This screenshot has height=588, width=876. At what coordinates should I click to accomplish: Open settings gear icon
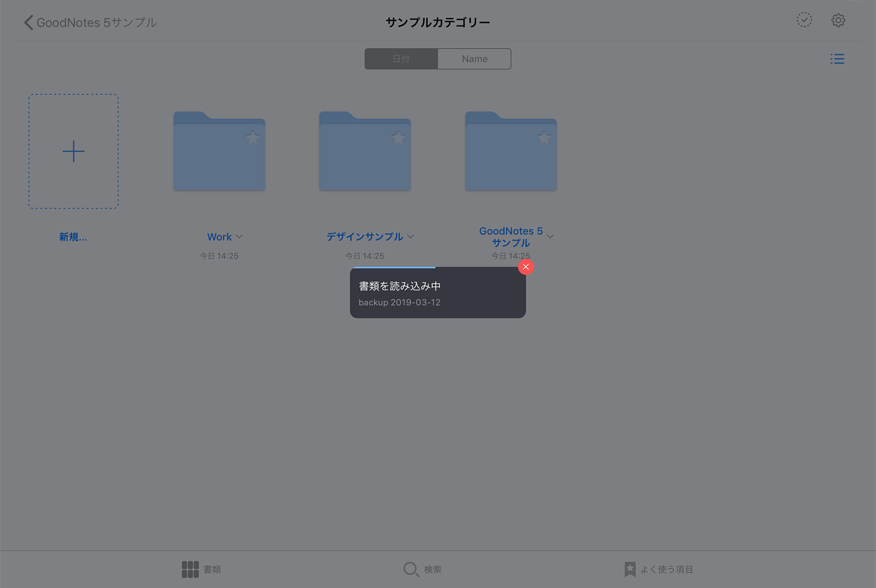coord(838,20)
